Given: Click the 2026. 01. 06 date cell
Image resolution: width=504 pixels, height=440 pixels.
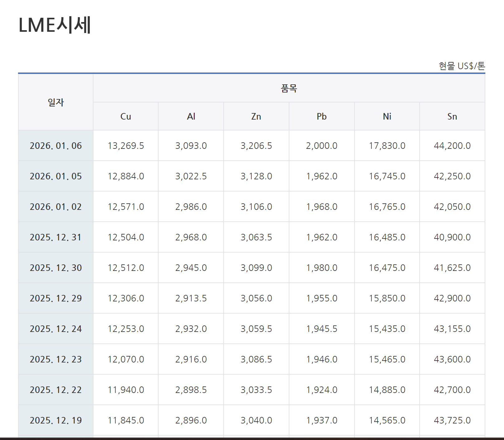Looking at the screenshot, I should pos(56,146).
